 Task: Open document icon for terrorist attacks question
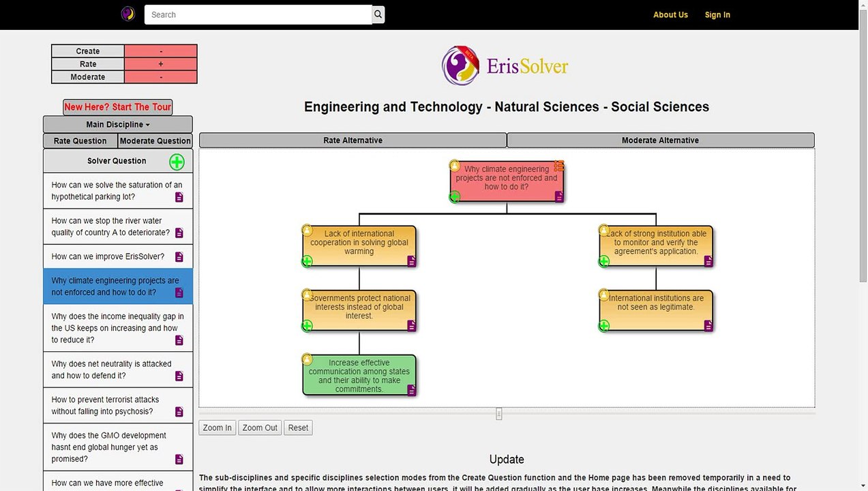pyautogui.click(x=179, y=412)
